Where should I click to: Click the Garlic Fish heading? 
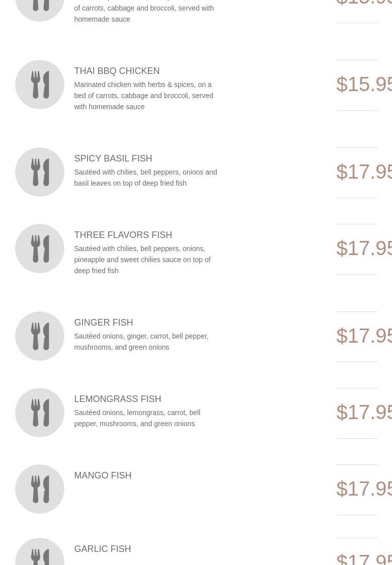(x=102, y=549)
